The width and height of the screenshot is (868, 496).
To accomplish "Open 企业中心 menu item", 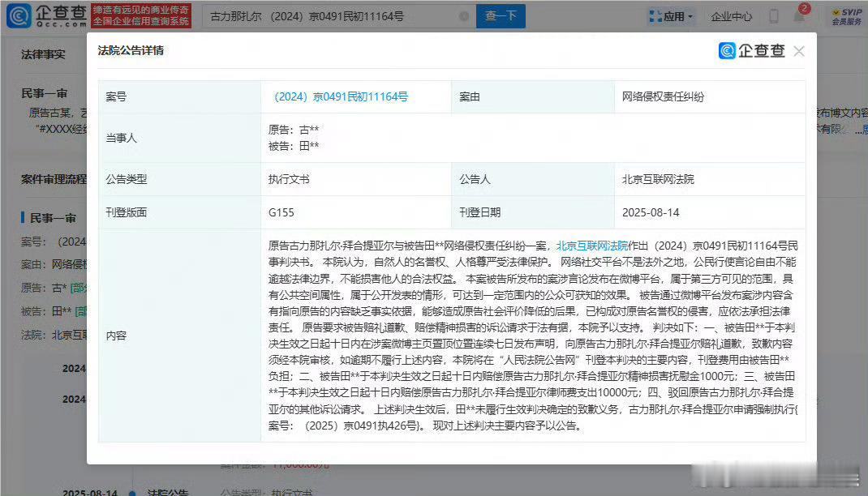I will click(731, 16).
